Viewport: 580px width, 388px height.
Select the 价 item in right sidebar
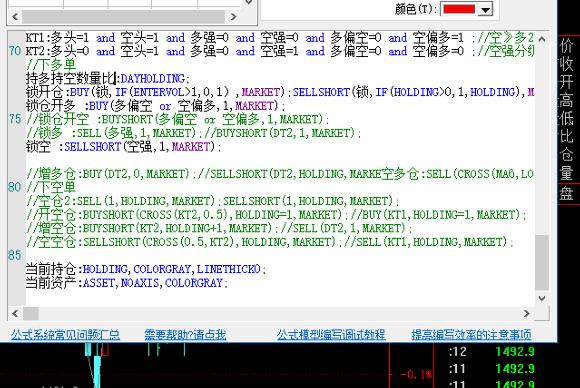(x=566, y=45)
